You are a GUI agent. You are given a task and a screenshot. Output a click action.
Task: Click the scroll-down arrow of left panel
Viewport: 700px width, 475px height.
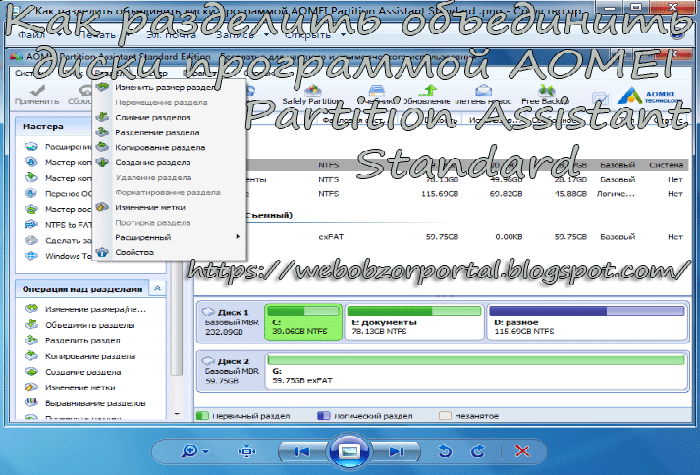pyautogui.click(x=177, y=414)
